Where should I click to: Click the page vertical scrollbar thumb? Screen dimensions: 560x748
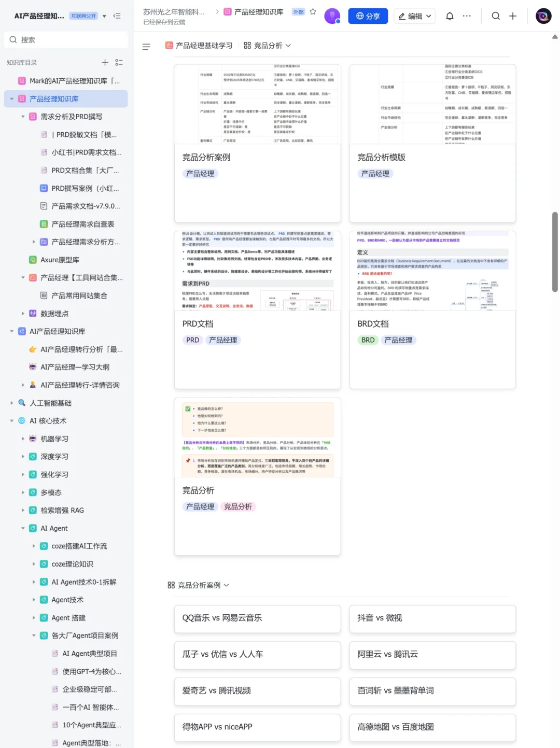pos(555,252)
